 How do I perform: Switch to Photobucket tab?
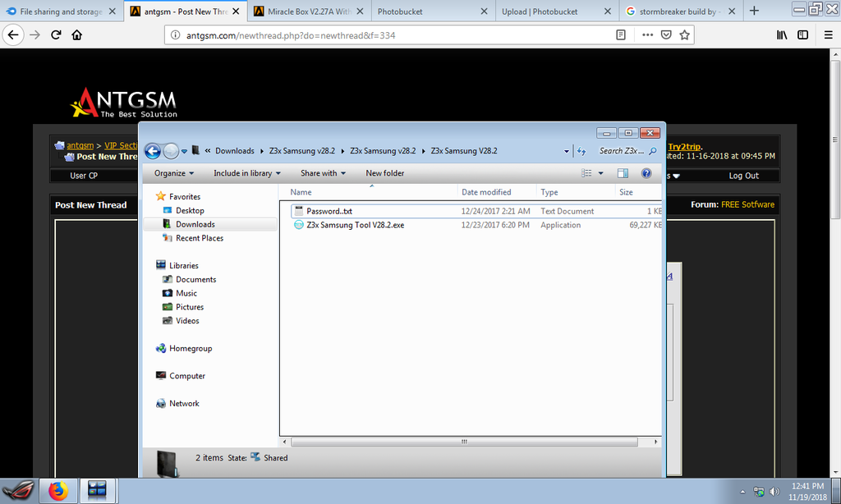(x=400, y=11)
